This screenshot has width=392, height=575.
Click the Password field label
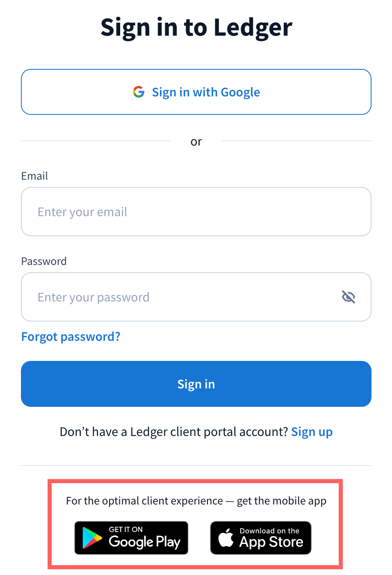click(44, 261)
